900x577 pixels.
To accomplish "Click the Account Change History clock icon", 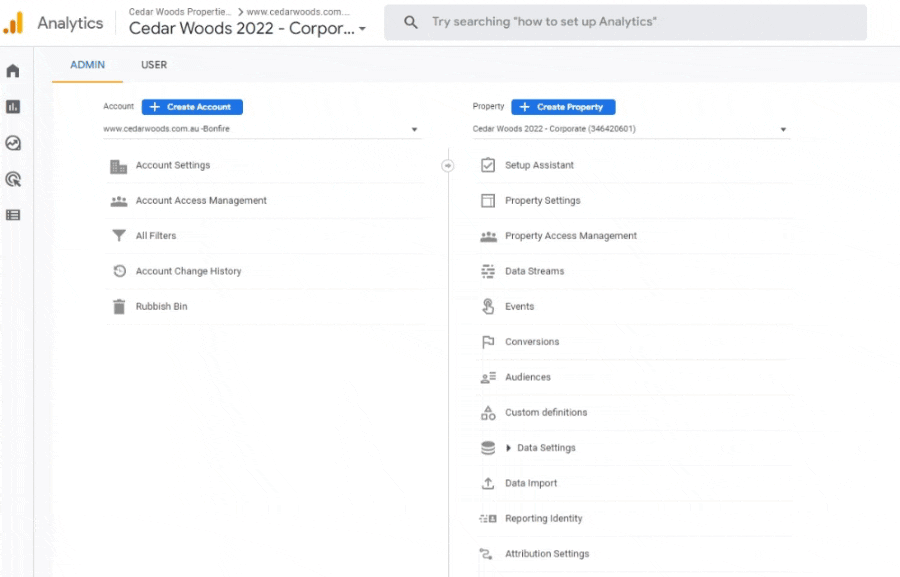I will pos(119,271).
